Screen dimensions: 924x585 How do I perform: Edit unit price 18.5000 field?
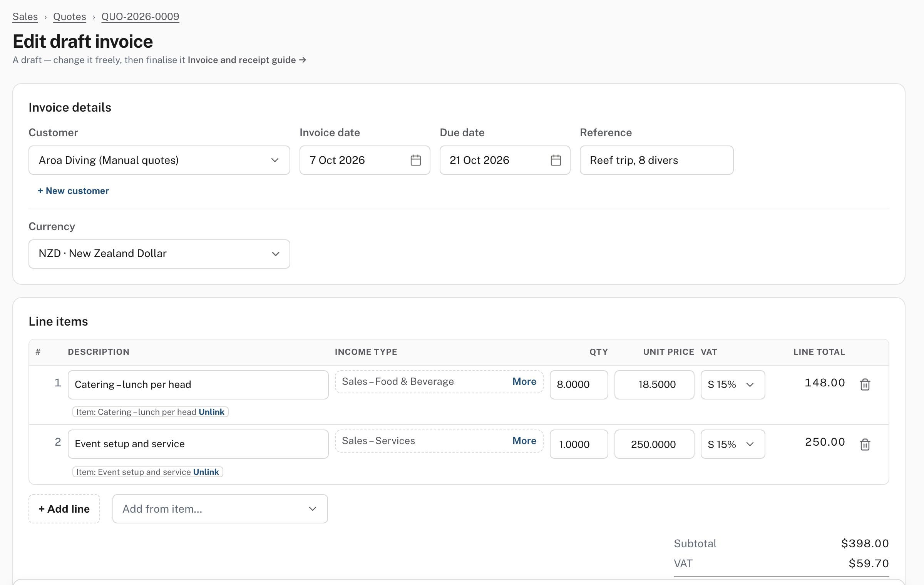pos(654,384)
